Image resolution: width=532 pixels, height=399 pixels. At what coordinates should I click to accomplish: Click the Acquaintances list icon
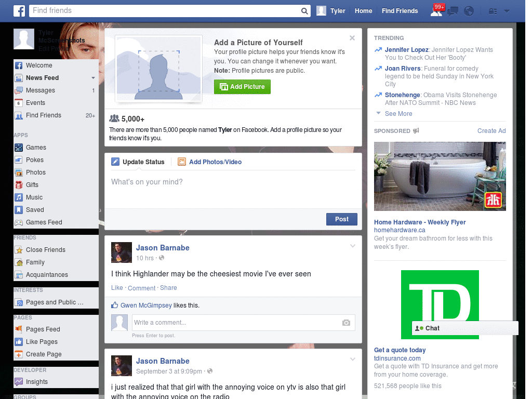point(19,275)
